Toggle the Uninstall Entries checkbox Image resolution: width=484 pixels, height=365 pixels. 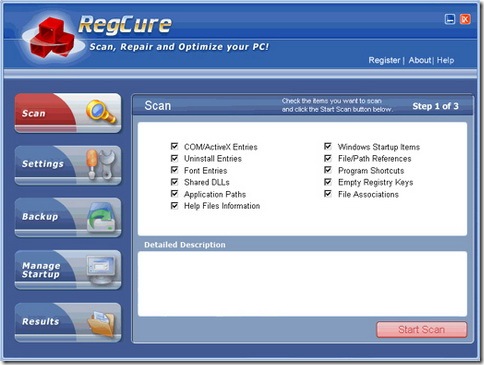tap(174, 158)
